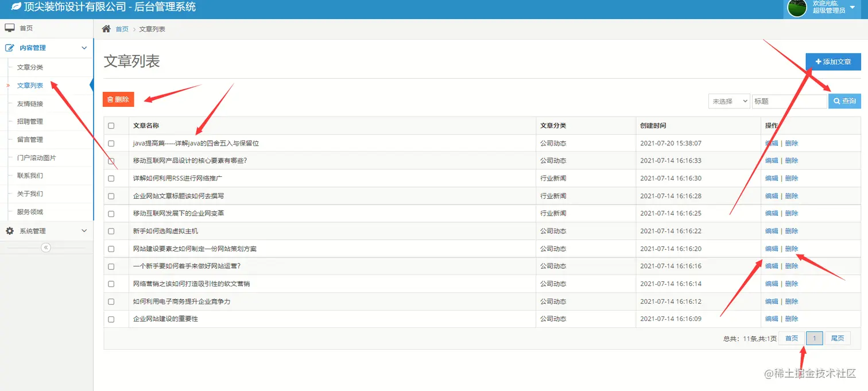Screen dimensions: 868x391
Task: Open the 未选择 category dropdown
Action: point(729,101)
